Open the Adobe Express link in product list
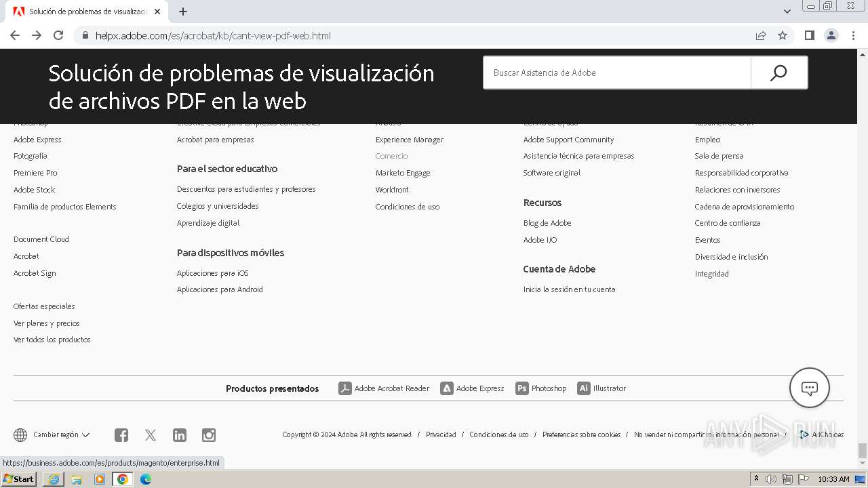The height and width of the screenshot is (488, 868). (37, 140)
